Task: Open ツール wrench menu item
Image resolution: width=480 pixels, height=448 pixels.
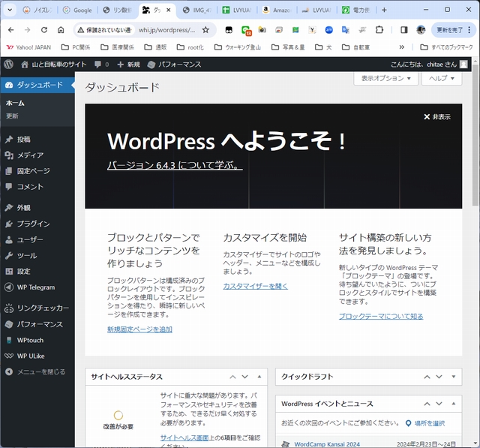Action: pyautogui.click(x=37, y=255)
